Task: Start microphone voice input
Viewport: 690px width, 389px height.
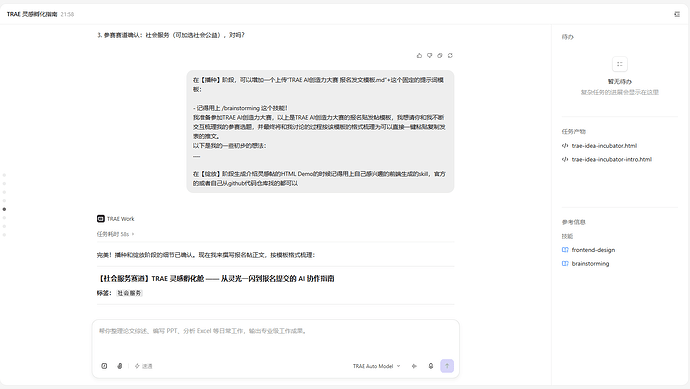Action: (431, 366)
